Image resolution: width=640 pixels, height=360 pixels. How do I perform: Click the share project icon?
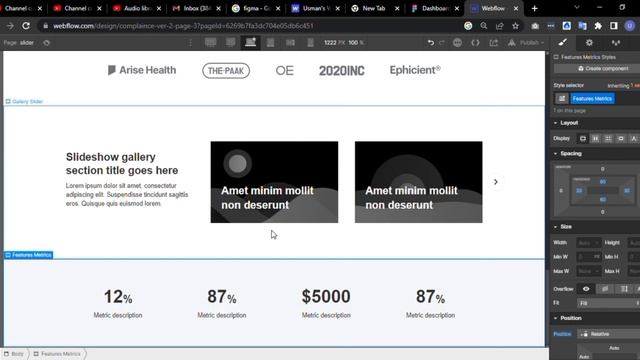[x=493, y=42]
